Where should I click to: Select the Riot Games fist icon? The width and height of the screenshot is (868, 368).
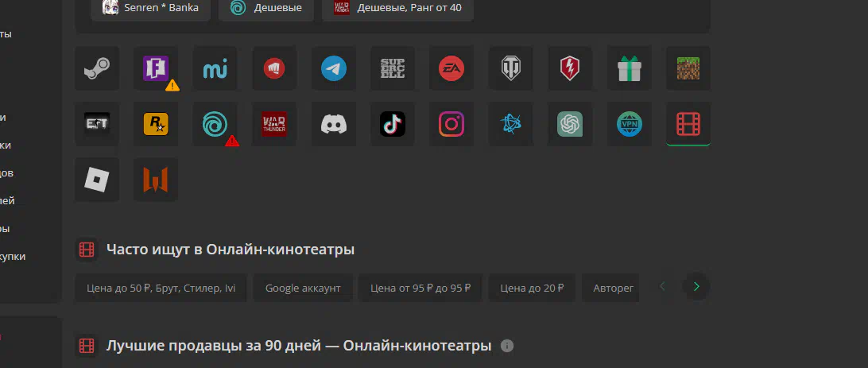pos(274,68)
